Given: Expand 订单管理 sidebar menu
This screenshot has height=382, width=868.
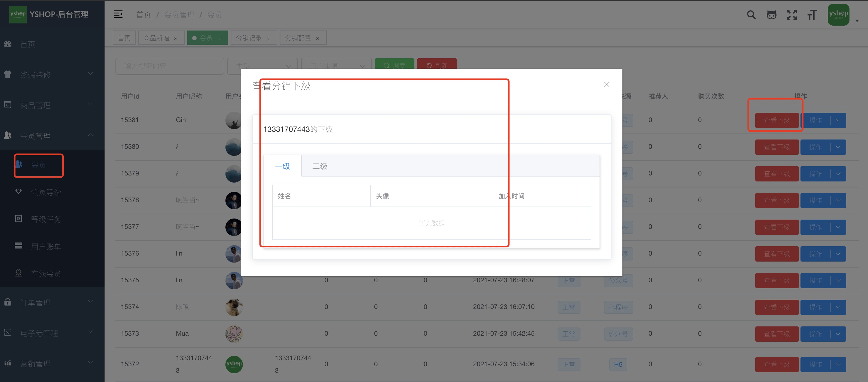Looking at the screenshot, I should [x=52, y=302].
